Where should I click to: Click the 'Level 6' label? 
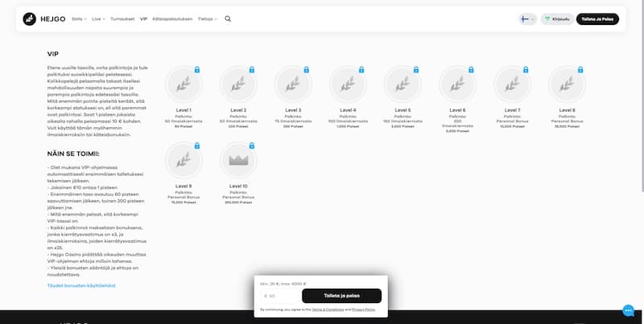coord(457,110)
